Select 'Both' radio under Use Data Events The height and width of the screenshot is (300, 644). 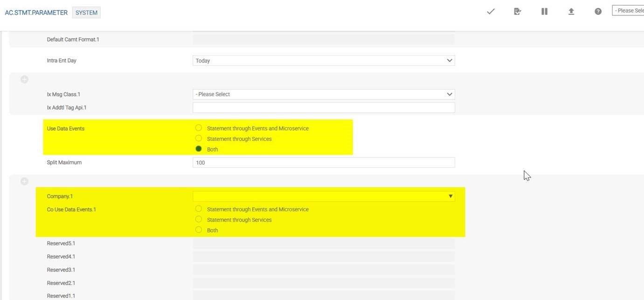click(199, 149)
